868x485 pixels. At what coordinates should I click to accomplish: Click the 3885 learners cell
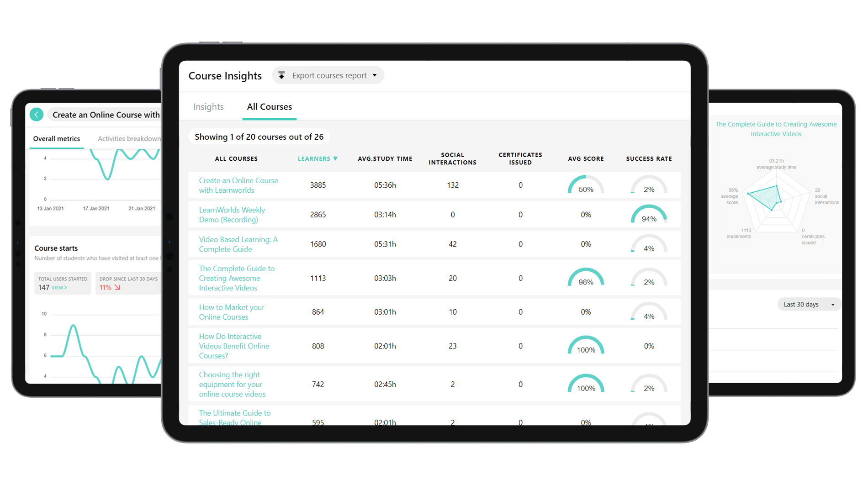(318, 185)
